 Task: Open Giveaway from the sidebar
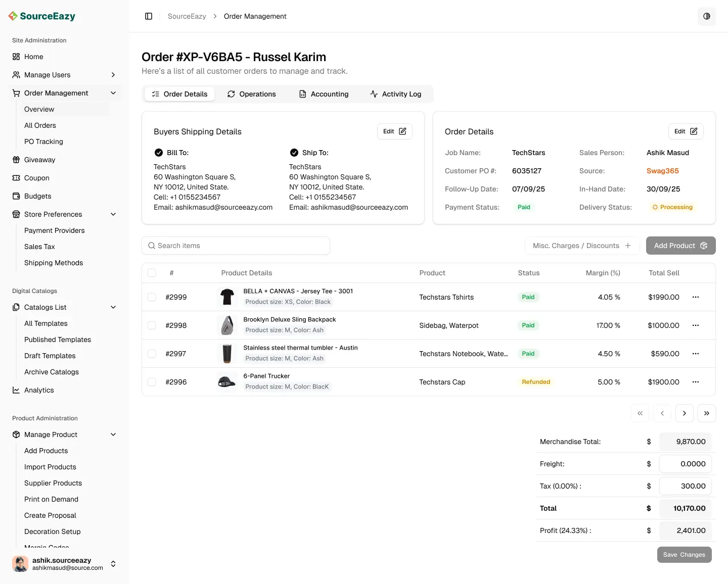coord(65,160)
